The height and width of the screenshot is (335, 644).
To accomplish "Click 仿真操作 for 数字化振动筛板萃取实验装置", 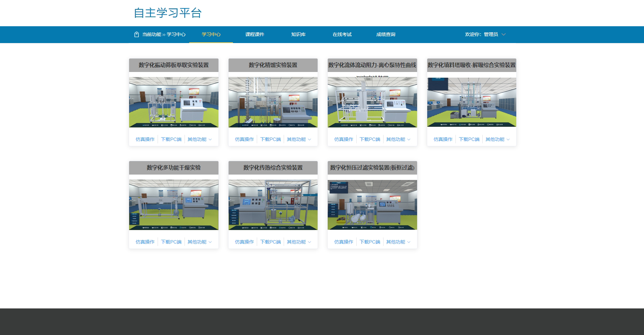I will pos(145,139).
